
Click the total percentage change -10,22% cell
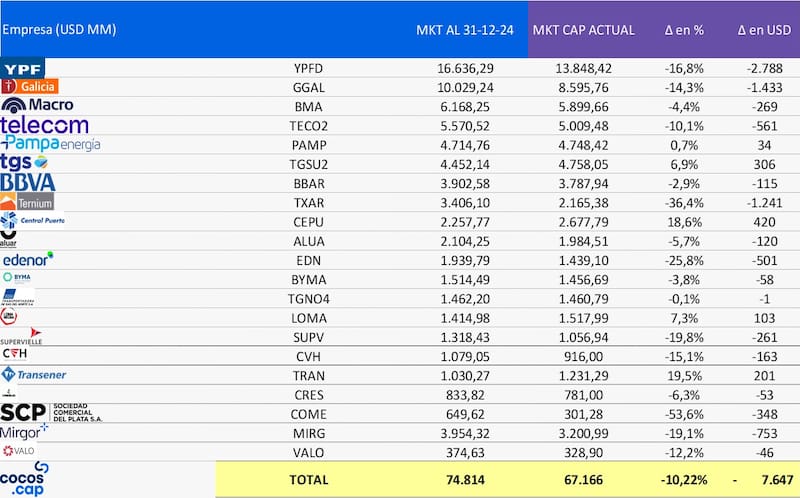[684, 480]
